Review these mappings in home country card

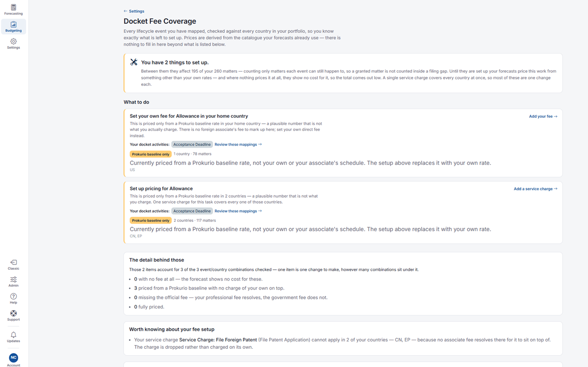coord(238,144)
